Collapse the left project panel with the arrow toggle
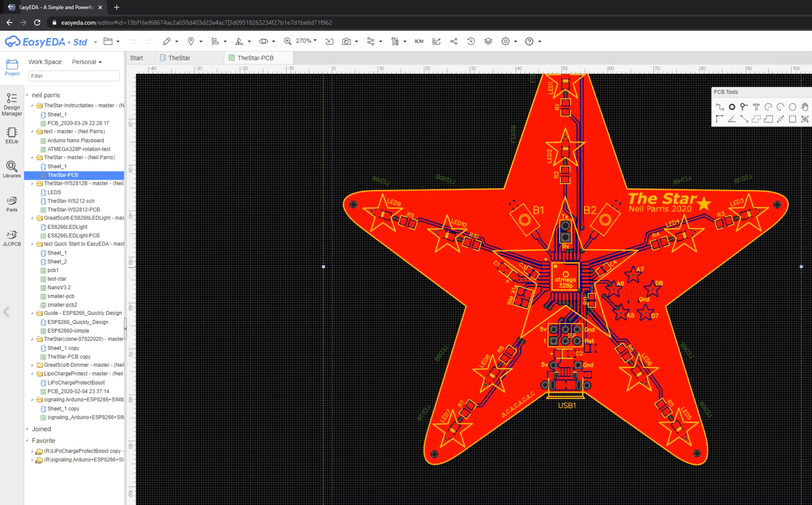The width and height of the screenshot is (812, 505). [6, 312]
